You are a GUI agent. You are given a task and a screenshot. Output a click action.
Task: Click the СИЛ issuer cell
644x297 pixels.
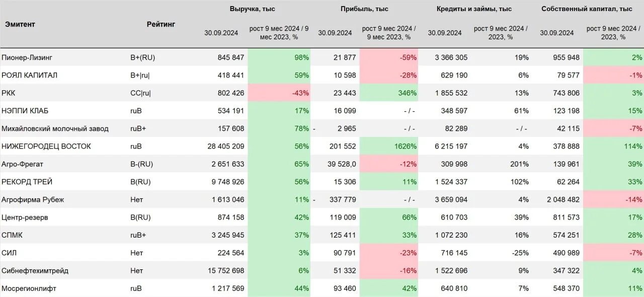(x=9, y=253)
